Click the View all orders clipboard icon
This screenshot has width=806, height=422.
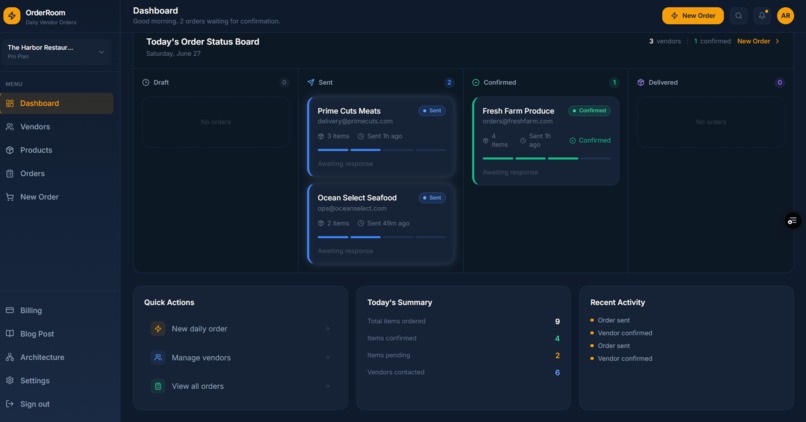click(158, 386)
